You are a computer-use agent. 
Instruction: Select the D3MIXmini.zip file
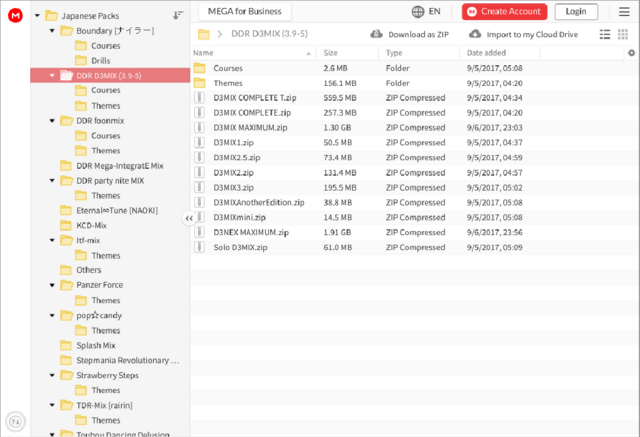[x=240, y=217]
